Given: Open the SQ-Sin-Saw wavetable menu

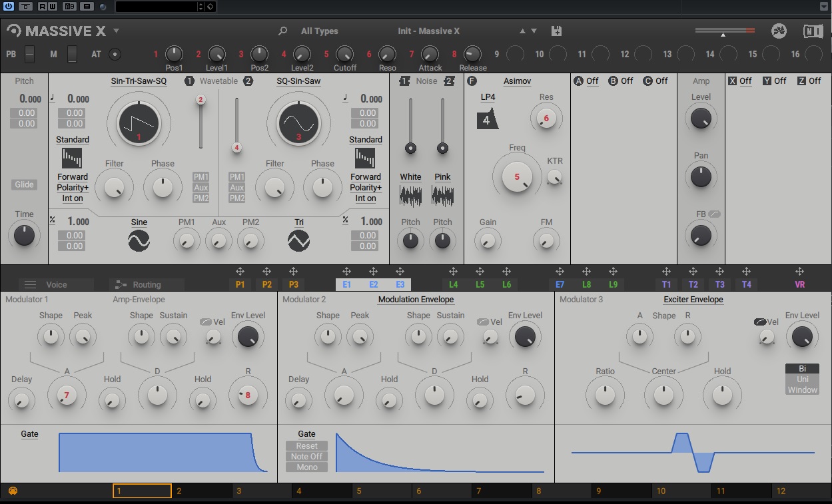Looking at the screenshot, I should 298,81.
